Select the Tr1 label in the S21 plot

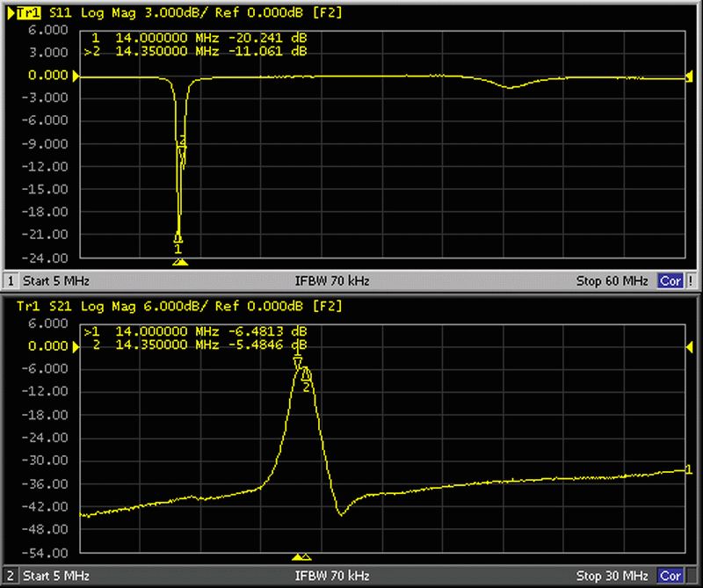pos(17,306)
